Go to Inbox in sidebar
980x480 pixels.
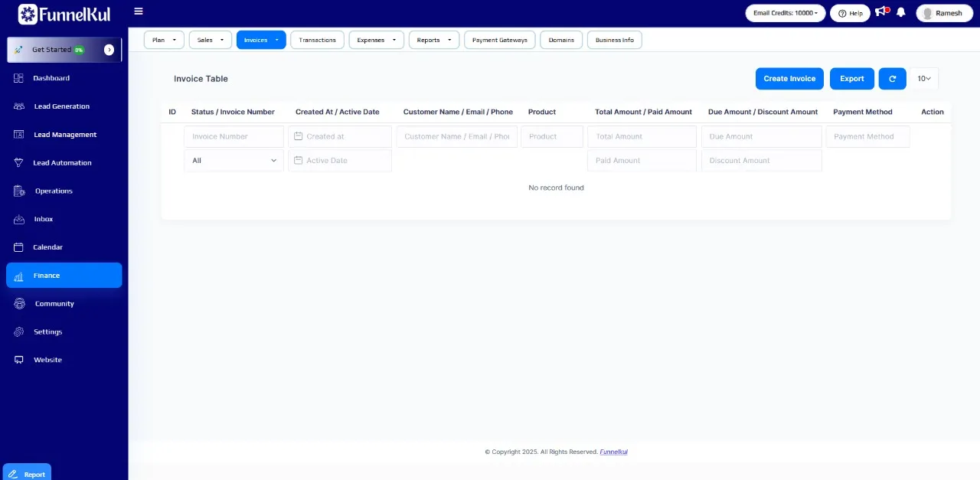(43, 219)
